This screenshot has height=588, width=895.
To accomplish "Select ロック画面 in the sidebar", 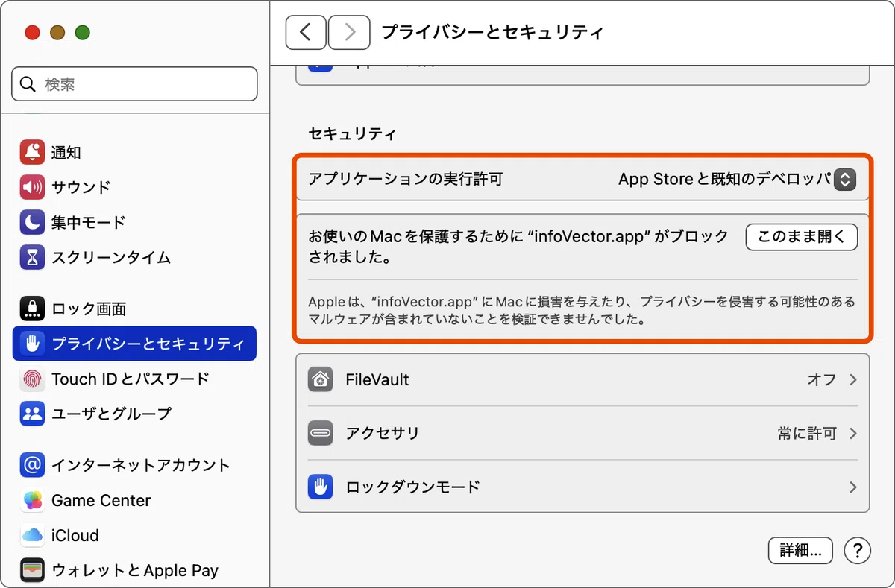I will (x=134, y=309).
